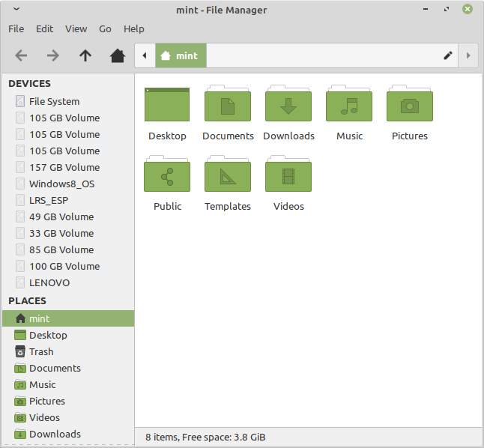Select the Public share folder
This screenshot has width=484, height=448.
[x=167, y=176]
